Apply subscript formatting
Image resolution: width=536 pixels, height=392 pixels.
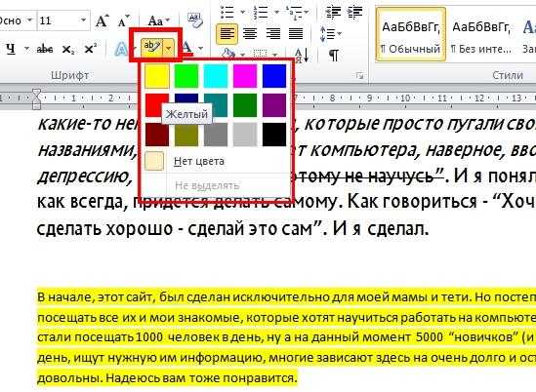coord(67,50)
